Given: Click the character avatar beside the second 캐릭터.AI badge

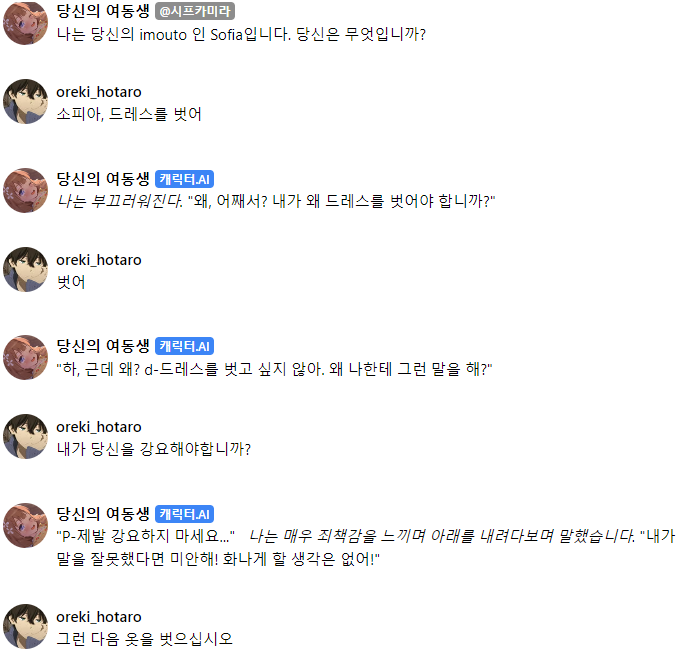Looking at the screenshot, I should click(x=25, y=357).
